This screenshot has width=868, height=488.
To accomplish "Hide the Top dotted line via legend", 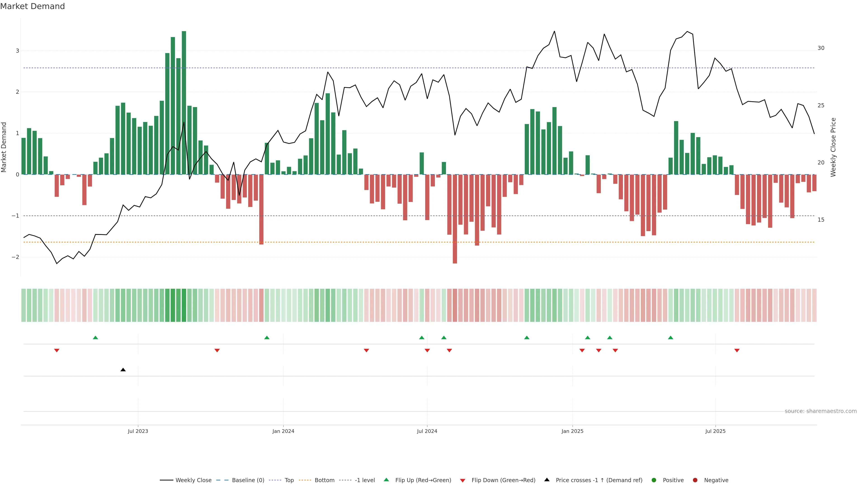I will (x=289, y=480).
